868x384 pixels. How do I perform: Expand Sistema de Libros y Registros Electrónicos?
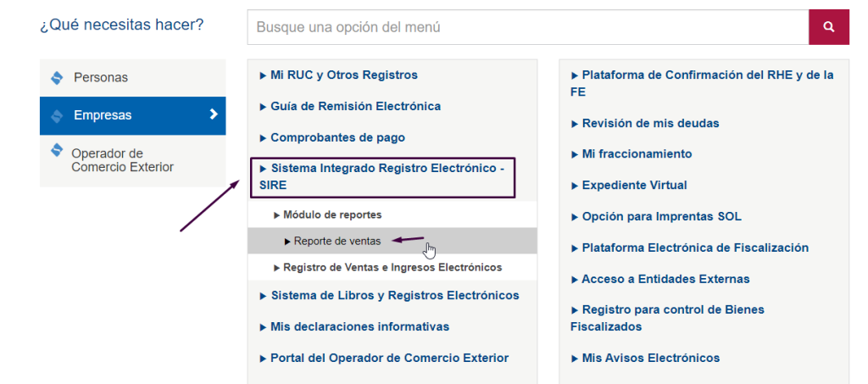pyautogui.click(x=390, y=296)
